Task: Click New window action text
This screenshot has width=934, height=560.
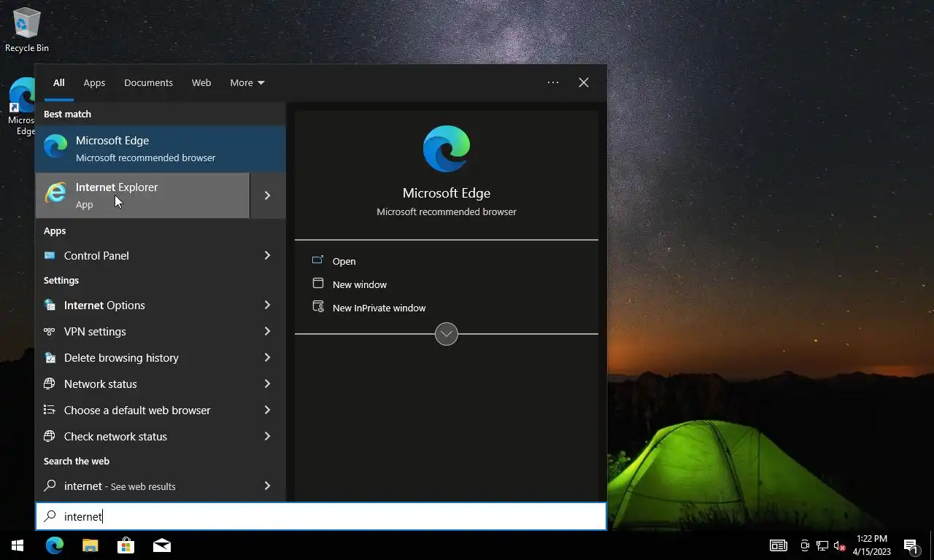Action: point(360,284)
